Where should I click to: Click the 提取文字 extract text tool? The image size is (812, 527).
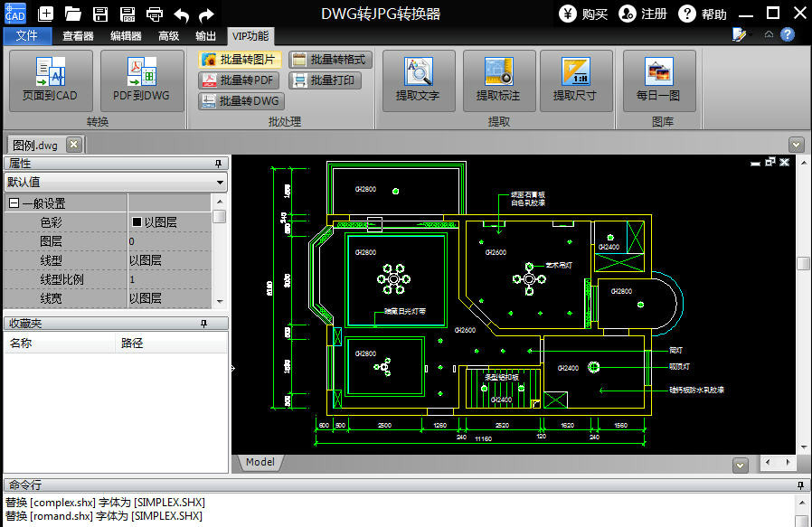(x=419, y=80)
